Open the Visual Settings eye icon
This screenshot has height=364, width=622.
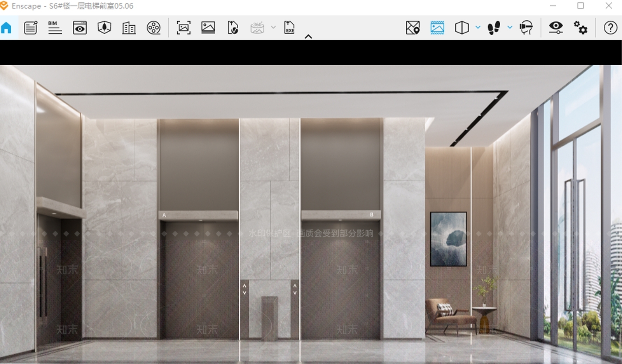556,28
